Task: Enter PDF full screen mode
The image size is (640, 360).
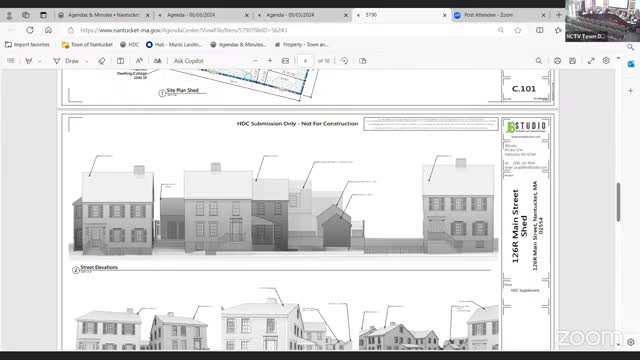Action: 591,61
